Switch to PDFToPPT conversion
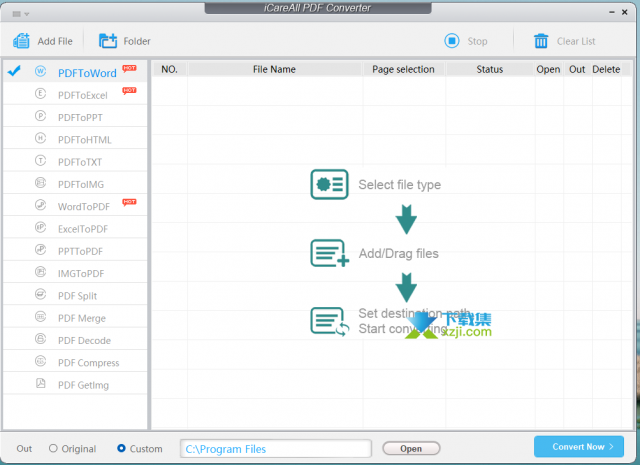Viewport: 640px width, 465px height. coord(75,116)
